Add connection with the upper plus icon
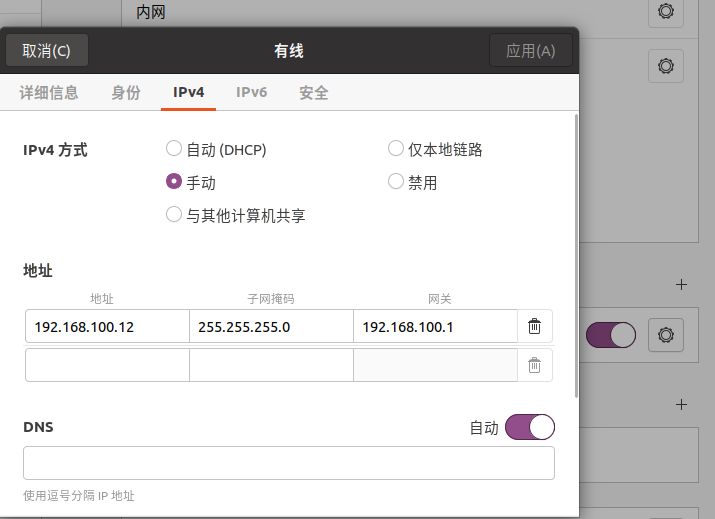Viewport: 715px width, 519px height. (x=681, y=285)
